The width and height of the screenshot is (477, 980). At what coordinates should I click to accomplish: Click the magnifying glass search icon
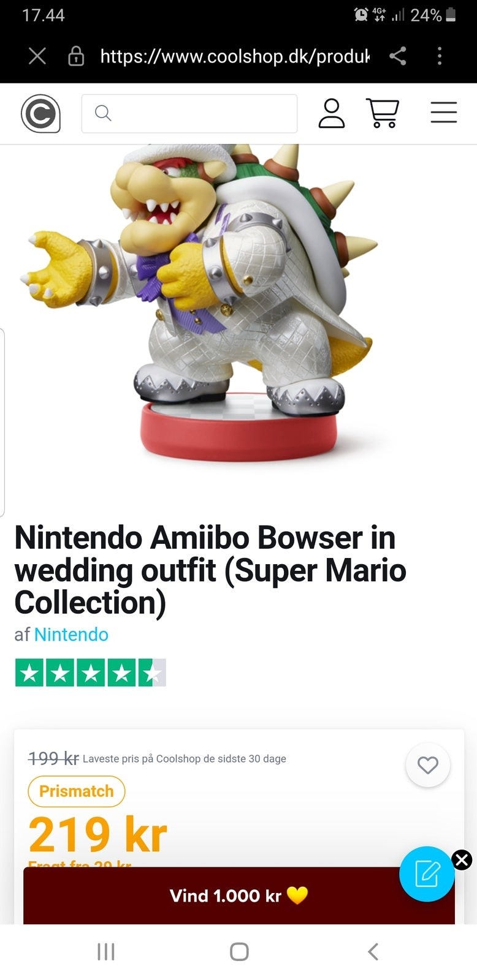click(x=103, y=113)
